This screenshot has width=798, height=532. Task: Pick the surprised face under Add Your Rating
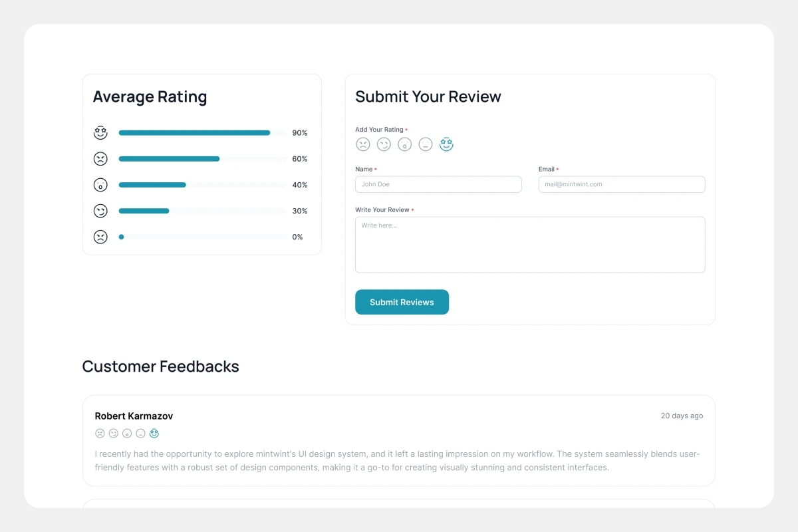404,144
